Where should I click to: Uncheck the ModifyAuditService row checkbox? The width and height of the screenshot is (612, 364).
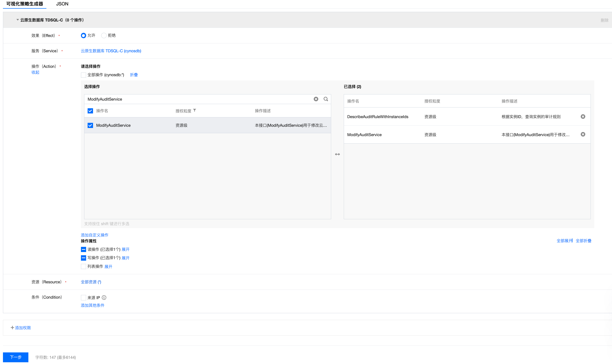click(90, 125)
